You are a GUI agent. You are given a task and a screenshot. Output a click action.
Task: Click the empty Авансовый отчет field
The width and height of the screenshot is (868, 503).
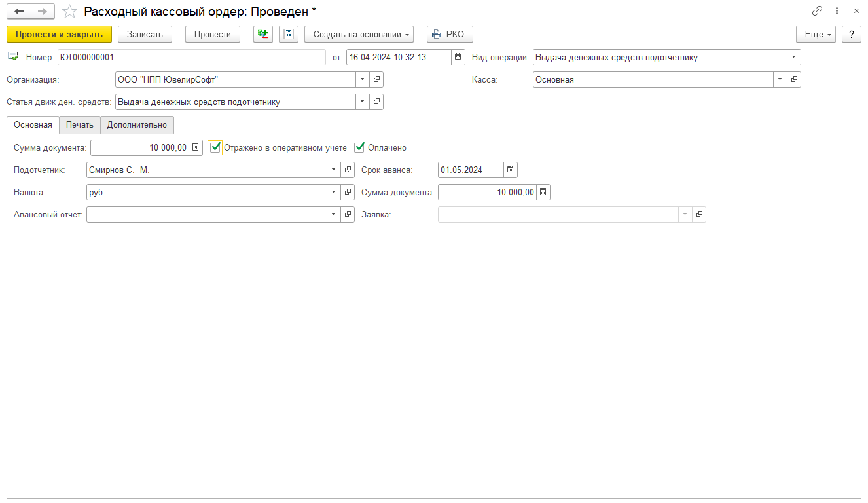[207, 214]
